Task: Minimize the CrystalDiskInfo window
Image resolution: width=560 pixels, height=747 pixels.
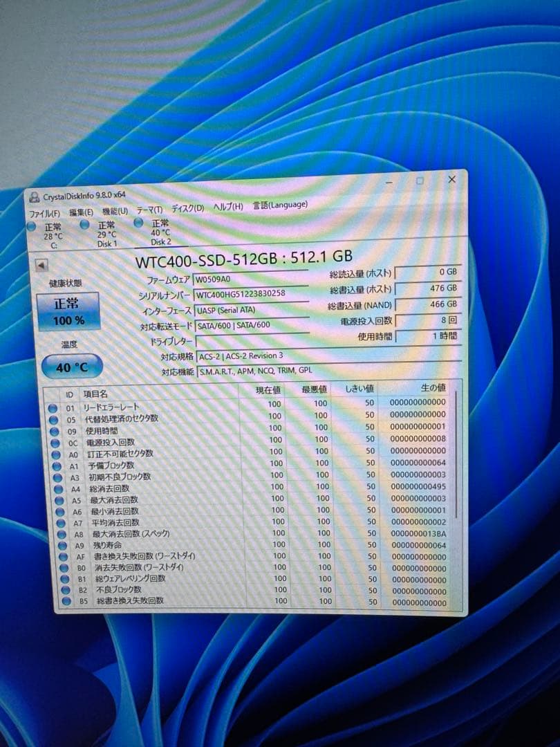Action: coord(389,182)
